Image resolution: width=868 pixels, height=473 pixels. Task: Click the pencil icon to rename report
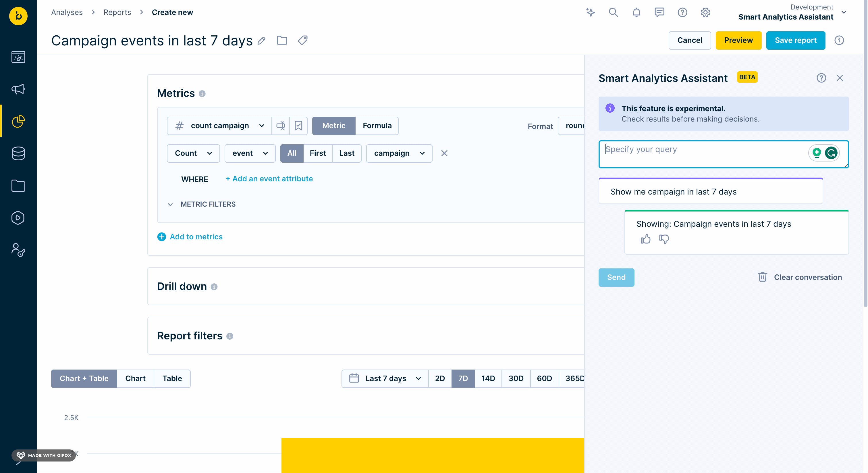click(x=261, y=41)
